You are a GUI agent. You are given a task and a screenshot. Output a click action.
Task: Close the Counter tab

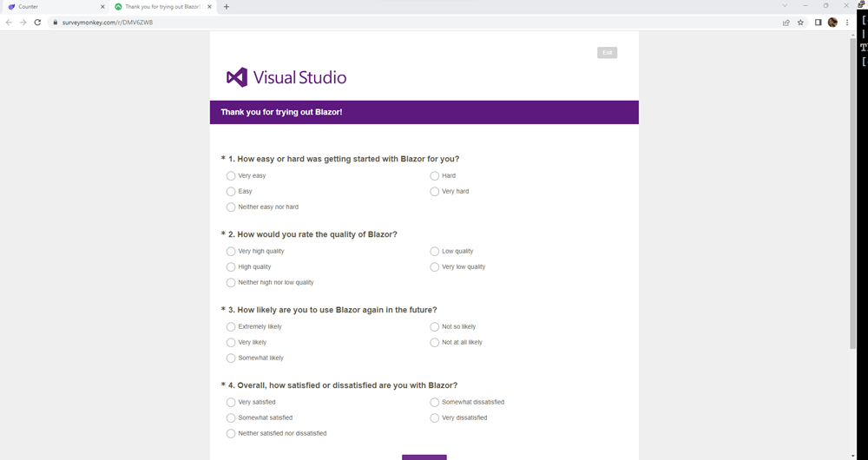point(102,7)
